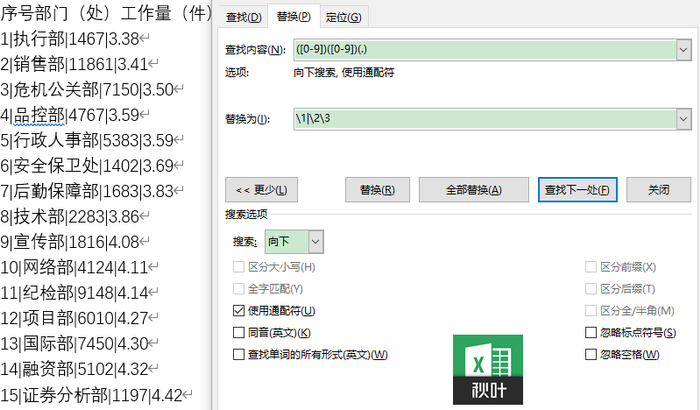Click the 替换为 input field
The width and height of the screenshot is (700, 410).
(485, 119)
